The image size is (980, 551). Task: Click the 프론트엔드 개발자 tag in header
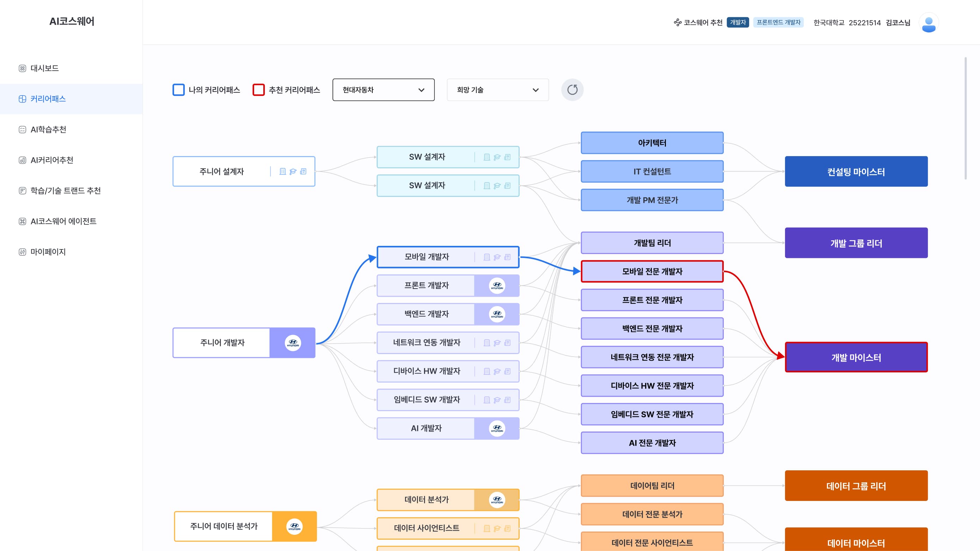tap(778, 23)
